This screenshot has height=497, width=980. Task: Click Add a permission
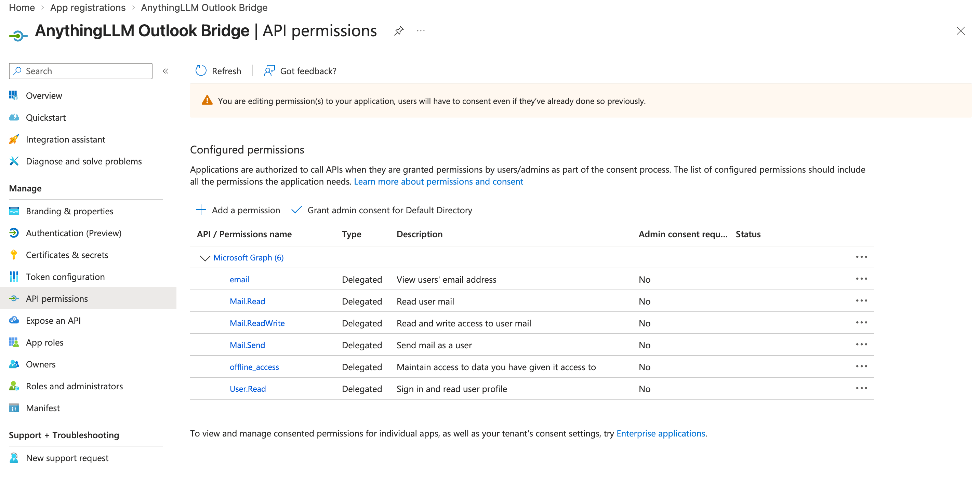(238, 210)
